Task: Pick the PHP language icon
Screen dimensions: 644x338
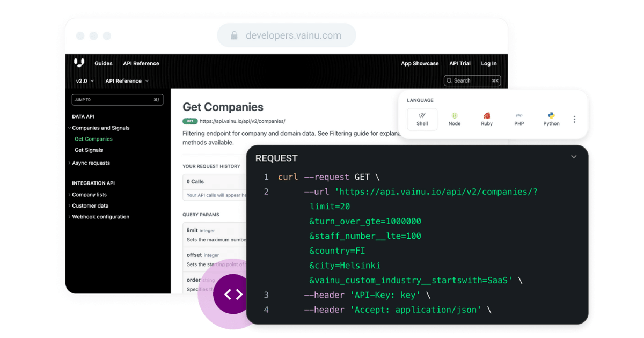Action: (519, 115)
